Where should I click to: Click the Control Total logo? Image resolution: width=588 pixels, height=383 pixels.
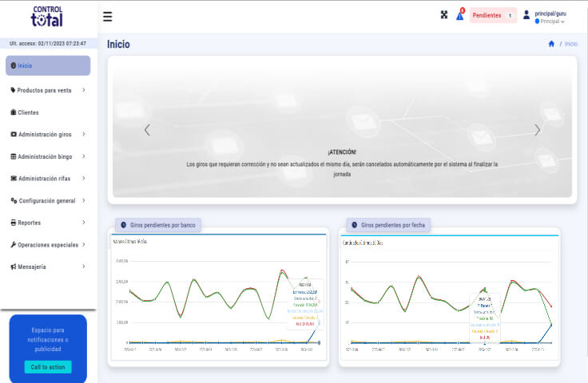[x=47, y=17]
